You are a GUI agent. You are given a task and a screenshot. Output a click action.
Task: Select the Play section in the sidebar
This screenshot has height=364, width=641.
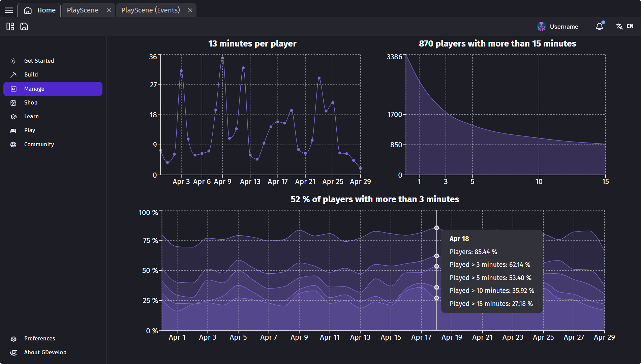tap(30, 130)
